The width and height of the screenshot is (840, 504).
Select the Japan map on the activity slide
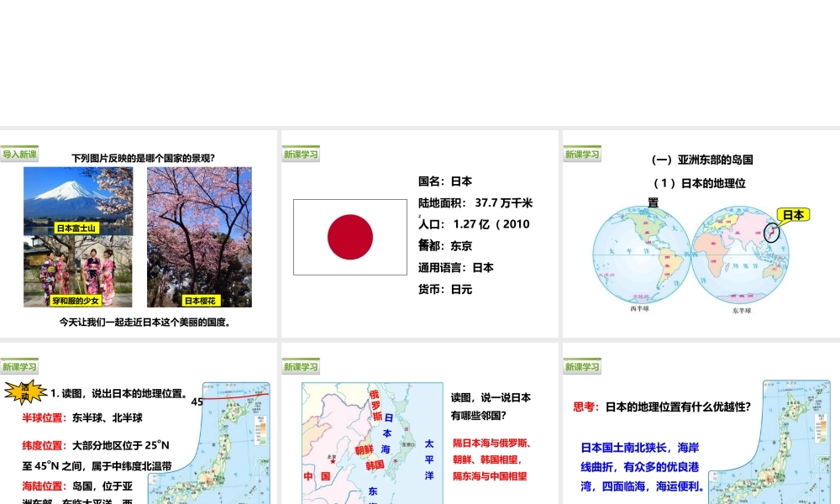pyautogui.click(x=209, y=443)
